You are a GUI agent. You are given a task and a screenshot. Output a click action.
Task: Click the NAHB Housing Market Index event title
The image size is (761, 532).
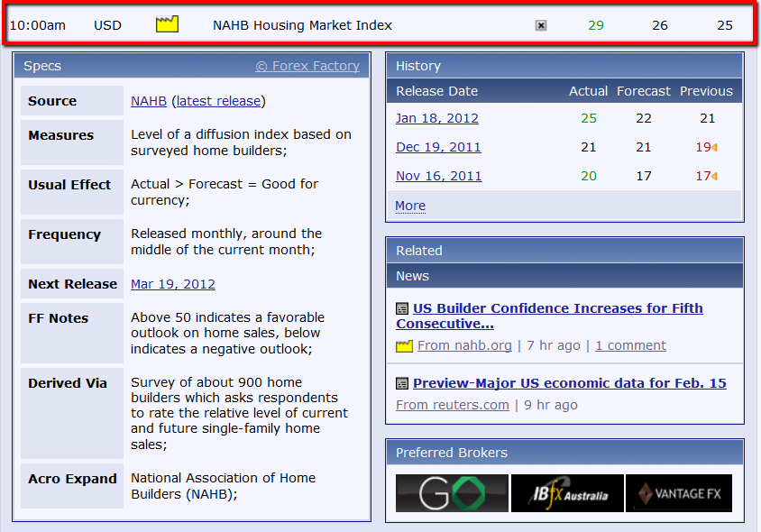302,25
